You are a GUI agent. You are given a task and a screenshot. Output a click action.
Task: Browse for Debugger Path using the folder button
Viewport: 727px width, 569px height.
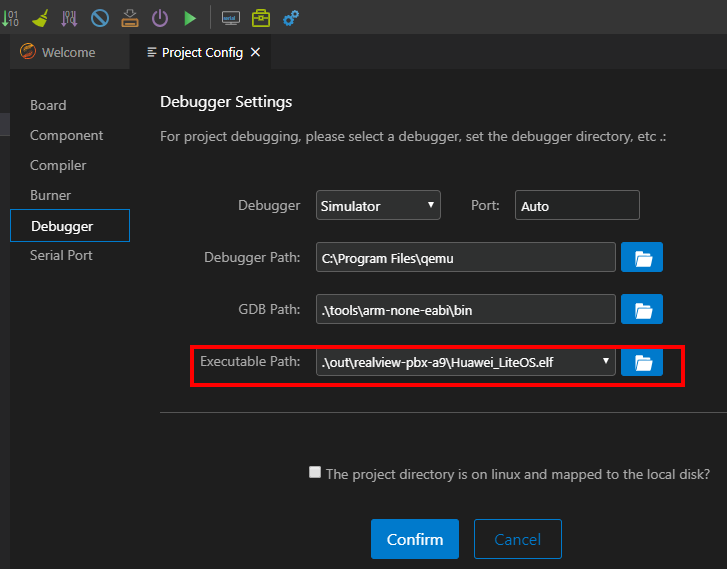tap(642, 258)
